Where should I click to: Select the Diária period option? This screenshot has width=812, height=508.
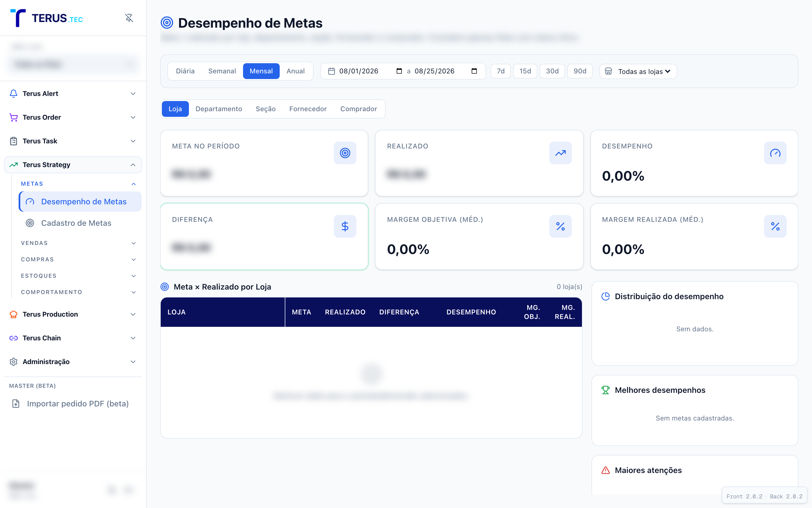(185, 71)
